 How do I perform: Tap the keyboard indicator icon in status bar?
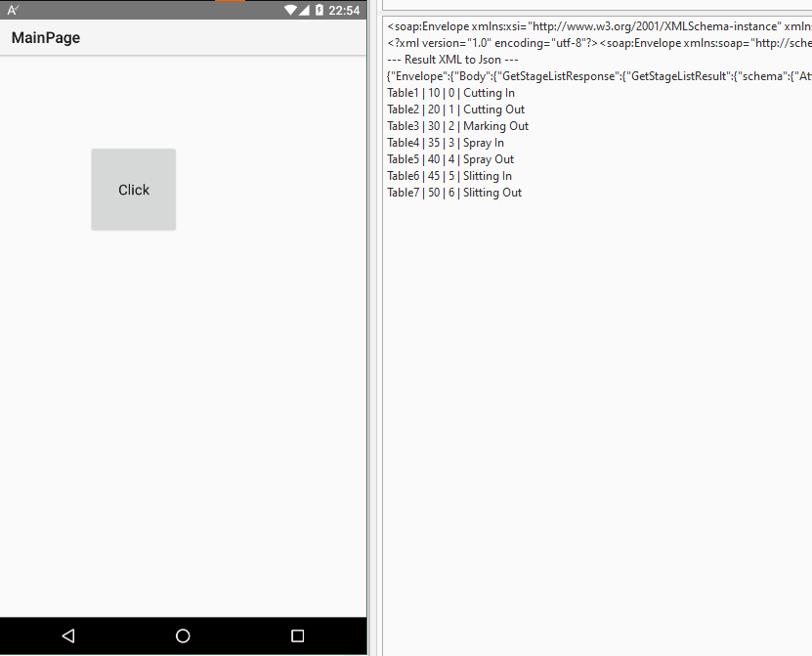(13, 10)
